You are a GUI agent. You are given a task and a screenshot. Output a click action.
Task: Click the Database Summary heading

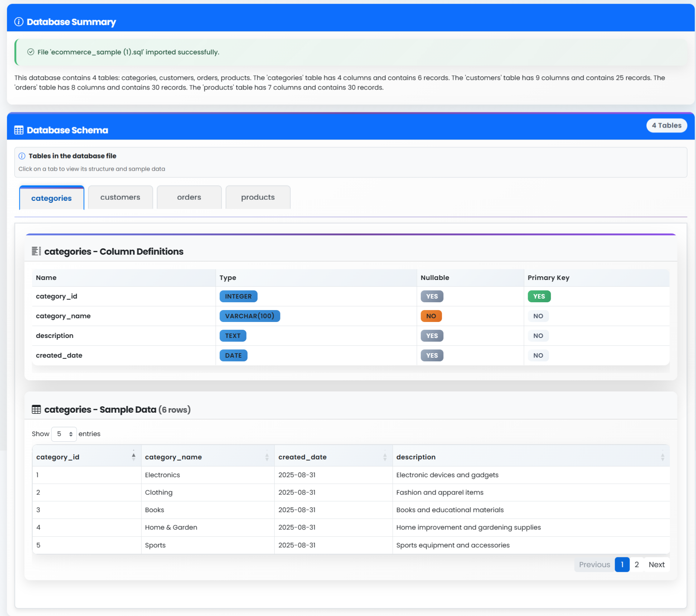pos(71,22)
